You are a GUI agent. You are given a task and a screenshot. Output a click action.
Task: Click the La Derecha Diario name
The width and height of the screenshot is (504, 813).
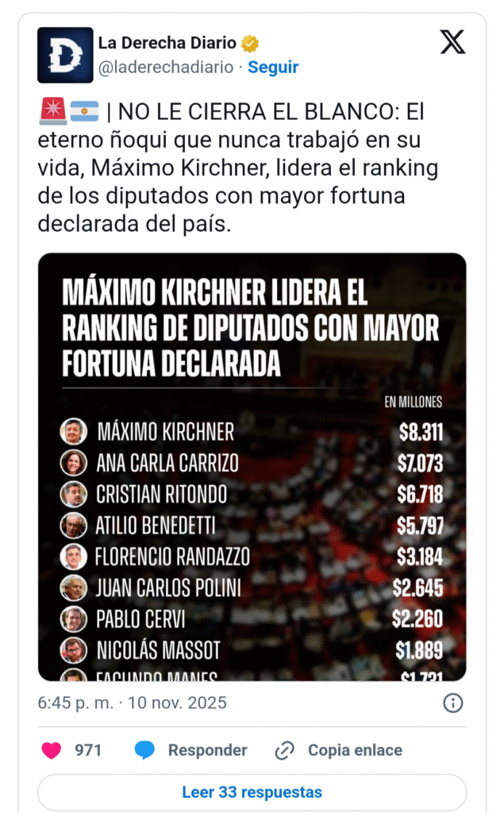(167, 43)
